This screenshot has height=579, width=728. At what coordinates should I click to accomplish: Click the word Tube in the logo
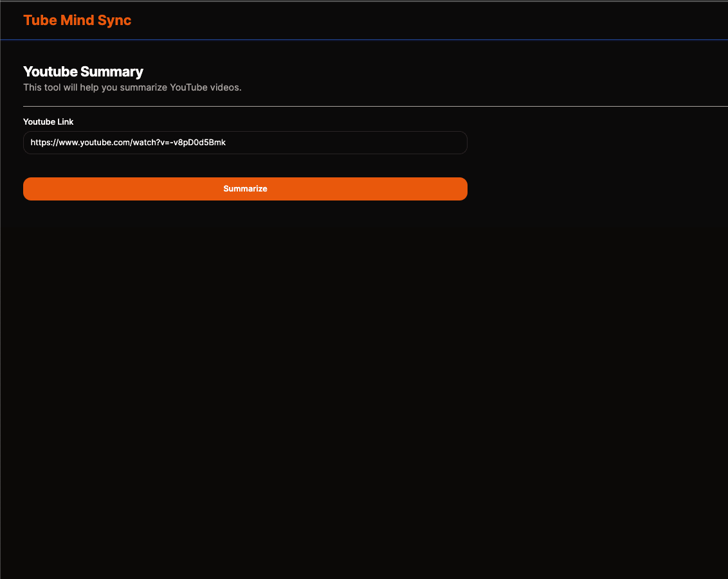tap(40, 20)
